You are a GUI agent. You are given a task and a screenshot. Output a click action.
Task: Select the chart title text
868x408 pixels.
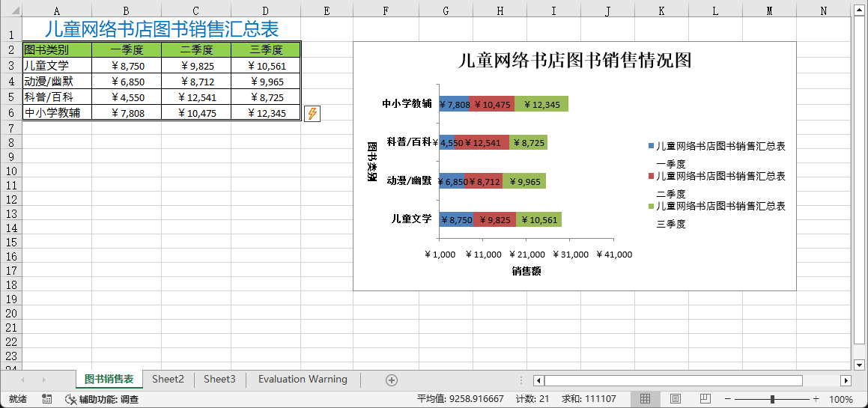[x=574, y=61]
